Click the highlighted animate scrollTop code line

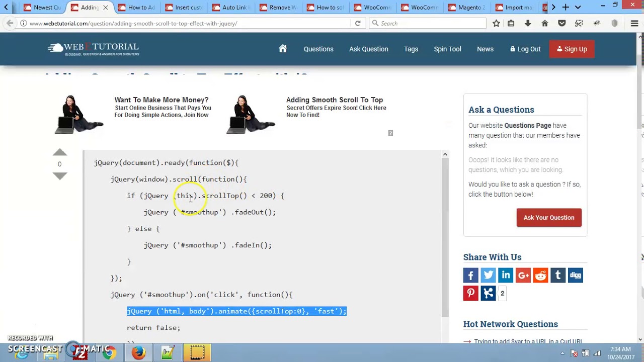point(236,311)
